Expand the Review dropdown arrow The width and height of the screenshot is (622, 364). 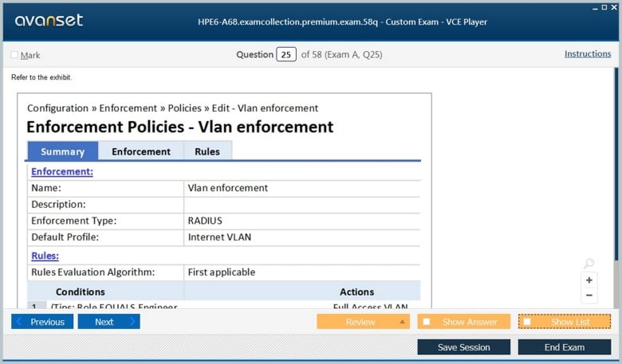coord(402,322)
